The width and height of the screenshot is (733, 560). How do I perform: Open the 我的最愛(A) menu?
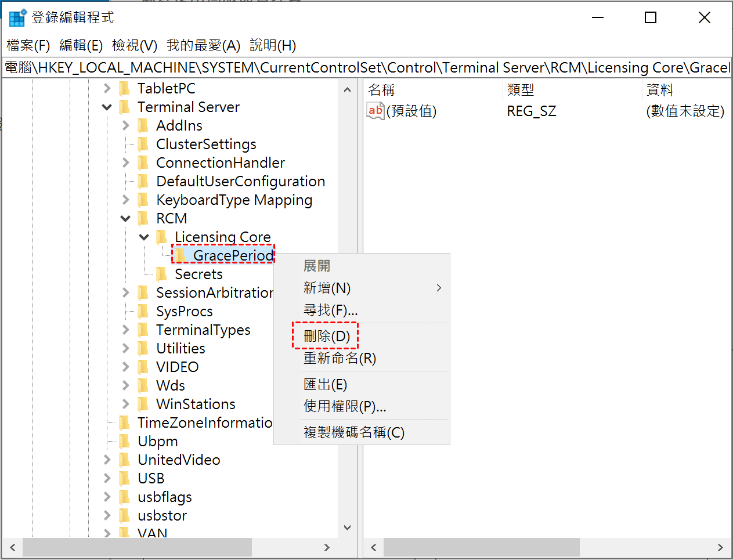[x=204, y=45]
